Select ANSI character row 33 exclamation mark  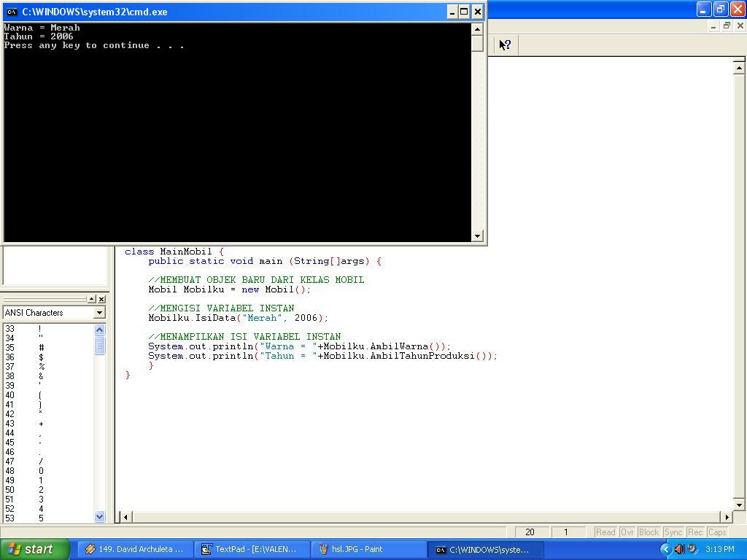point(47,329)
